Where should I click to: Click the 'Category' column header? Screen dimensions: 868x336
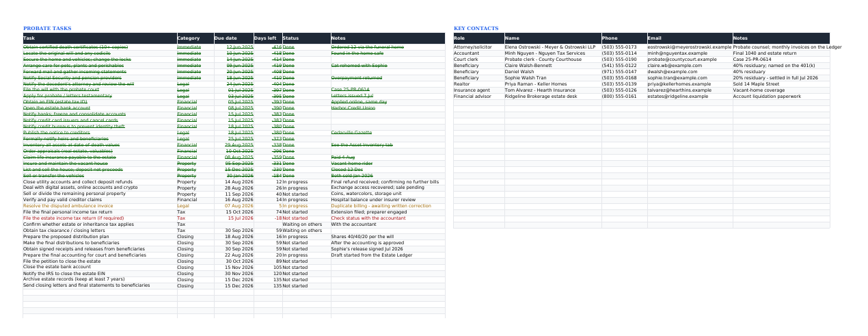coord(195,38)
